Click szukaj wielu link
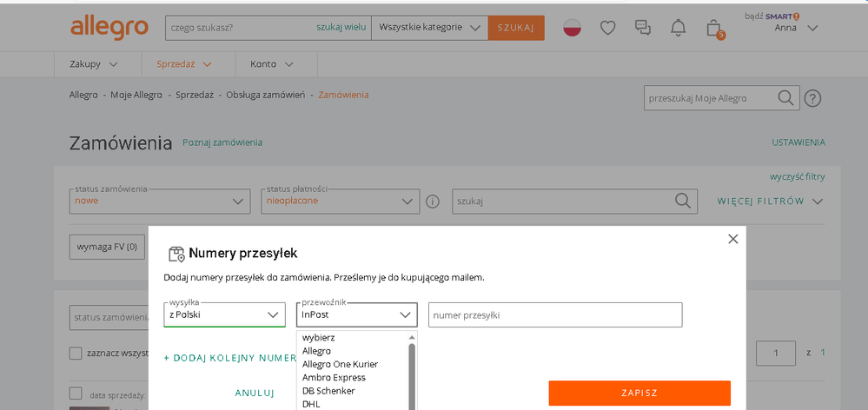 [341, 27]
